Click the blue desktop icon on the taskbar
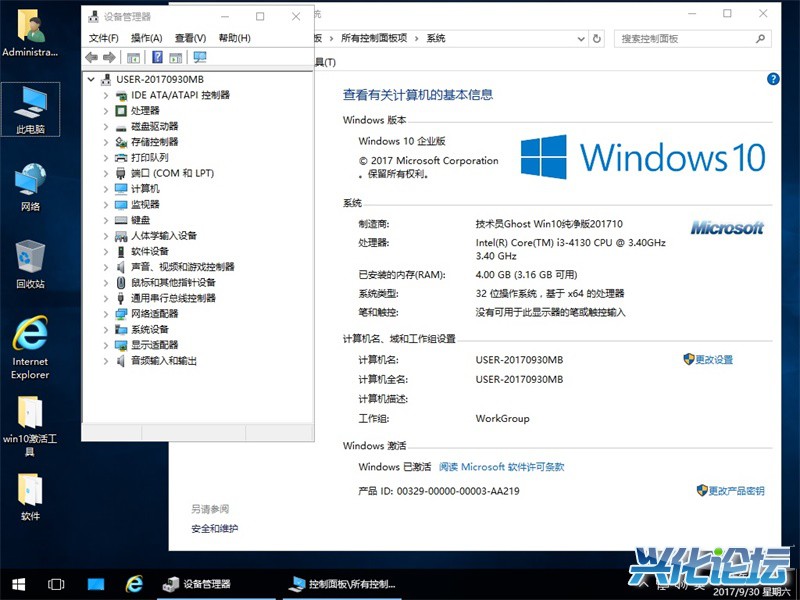Screen dimensions: 800x600 point(96,584)
